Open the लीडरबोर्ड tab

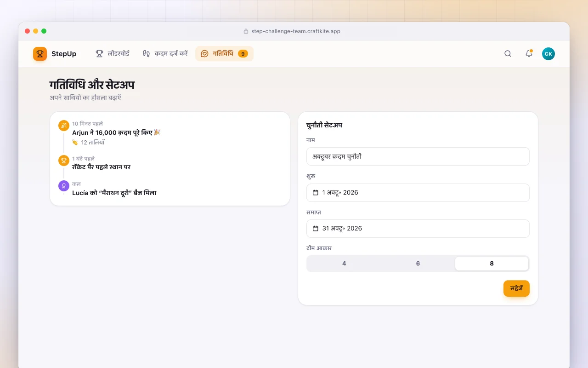112,54
